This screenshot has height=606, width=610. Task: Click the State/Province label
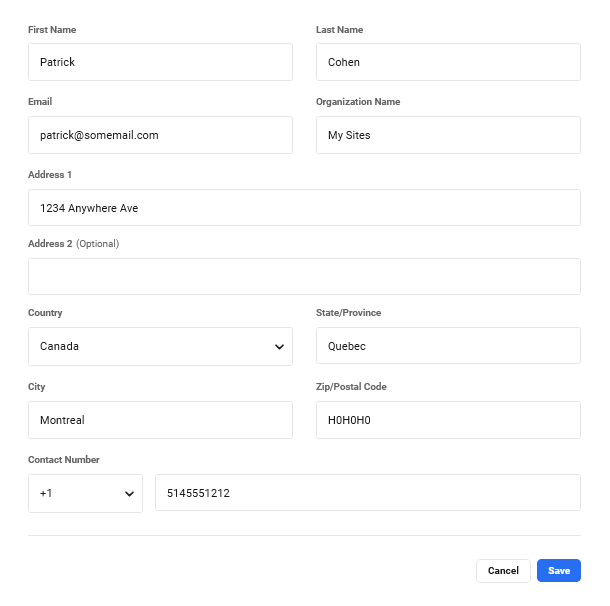pos(348,313)
